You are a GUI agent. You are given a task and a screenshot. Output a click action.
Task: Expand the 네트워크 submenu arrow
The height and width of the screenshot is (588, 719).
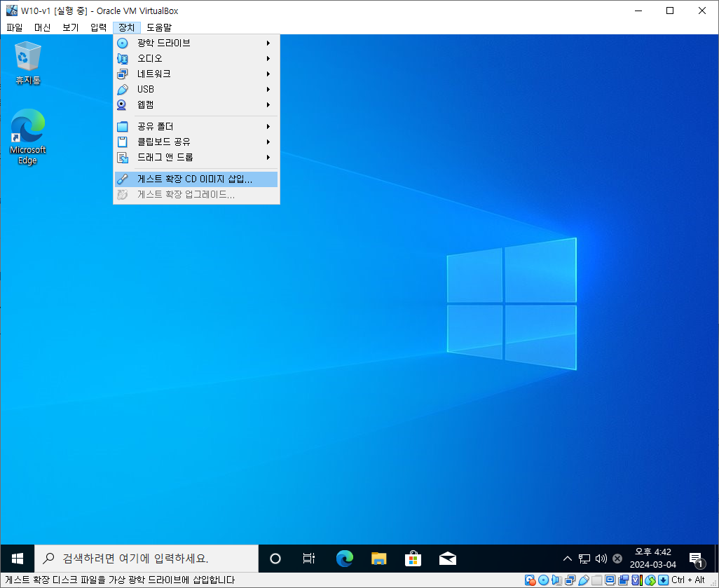[x=268, y=74]
